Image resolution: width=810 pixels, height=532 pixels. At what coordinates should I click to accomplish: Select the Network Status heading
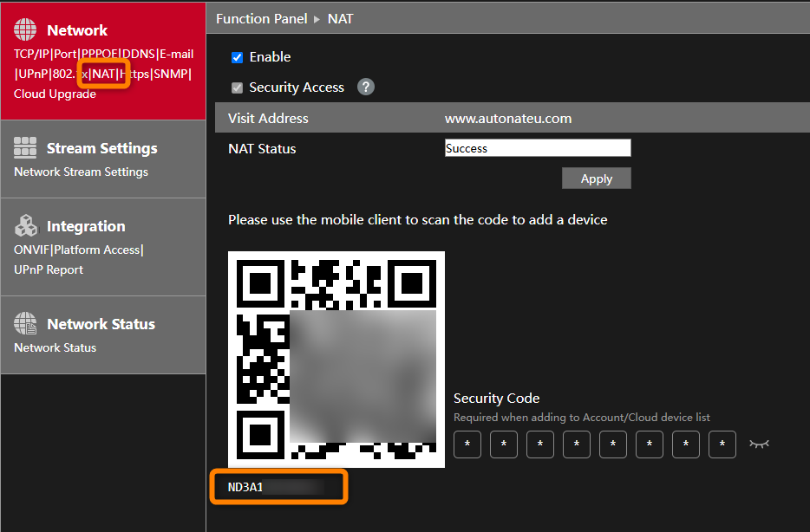(101, 324)
